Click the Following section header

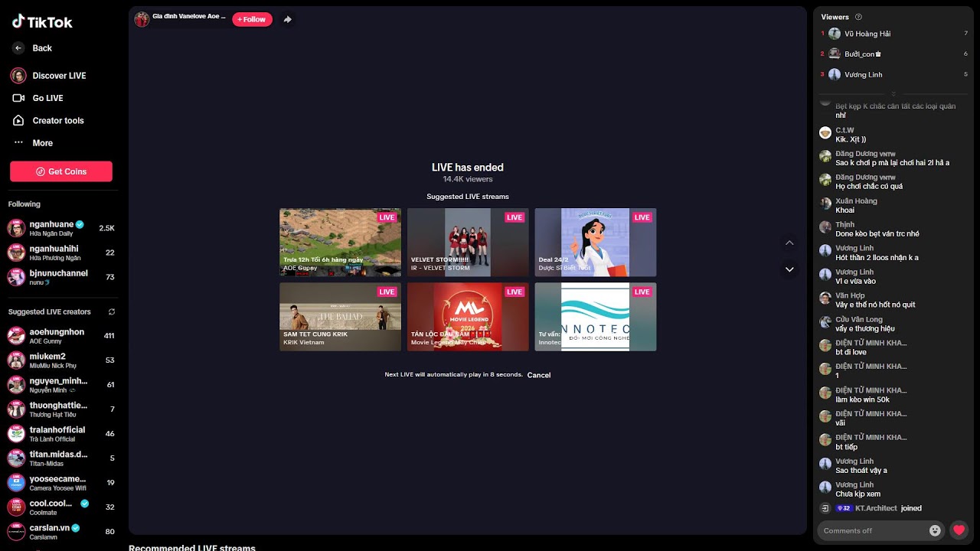[24, 204]
